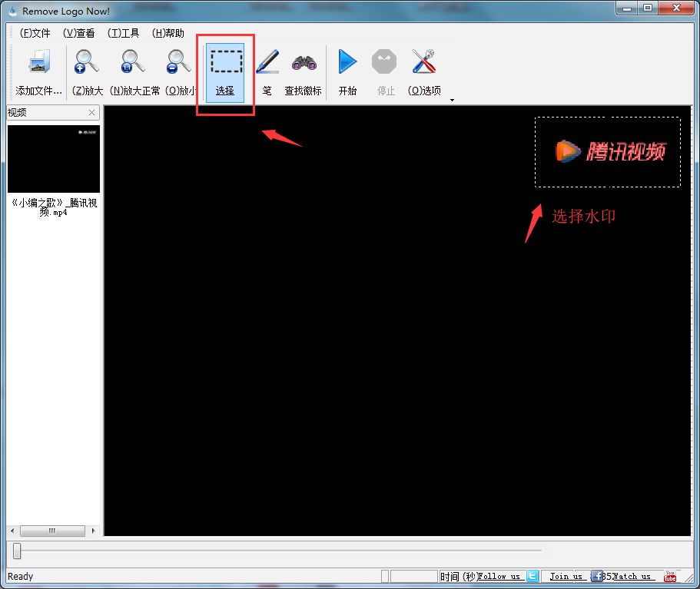700x589 pixels.
Task: Click the 视频 panel title label
Action: [17, 112]
